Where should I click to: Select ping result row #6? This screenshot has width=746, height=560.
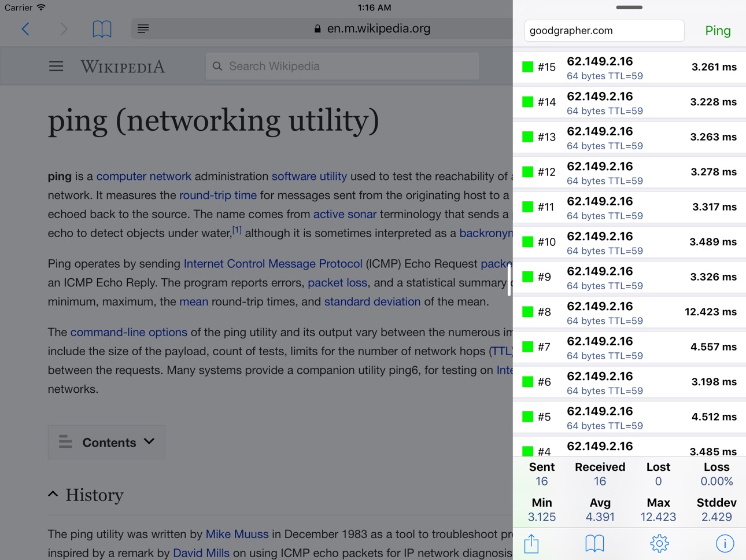(x=629, y=382)
